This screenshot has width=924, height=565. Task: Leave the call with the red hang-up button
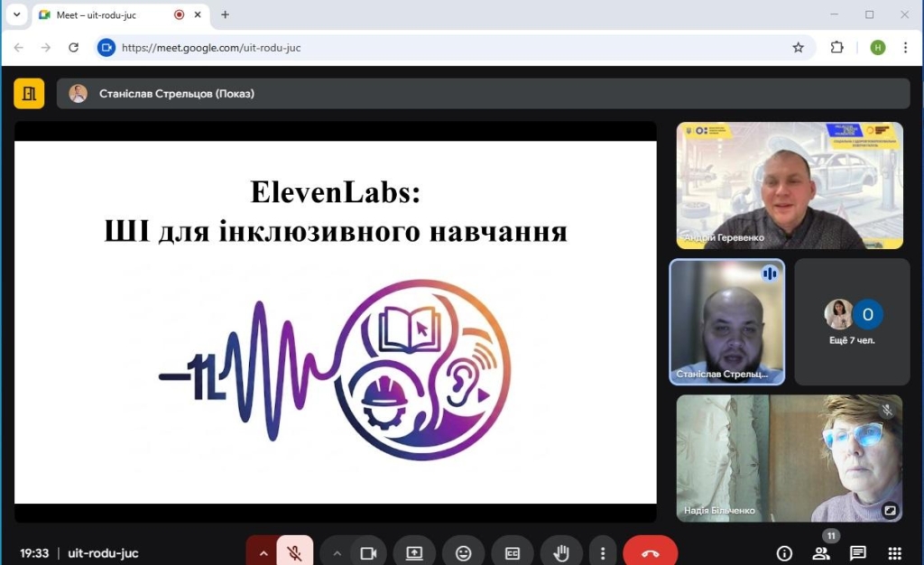[650, 552]
